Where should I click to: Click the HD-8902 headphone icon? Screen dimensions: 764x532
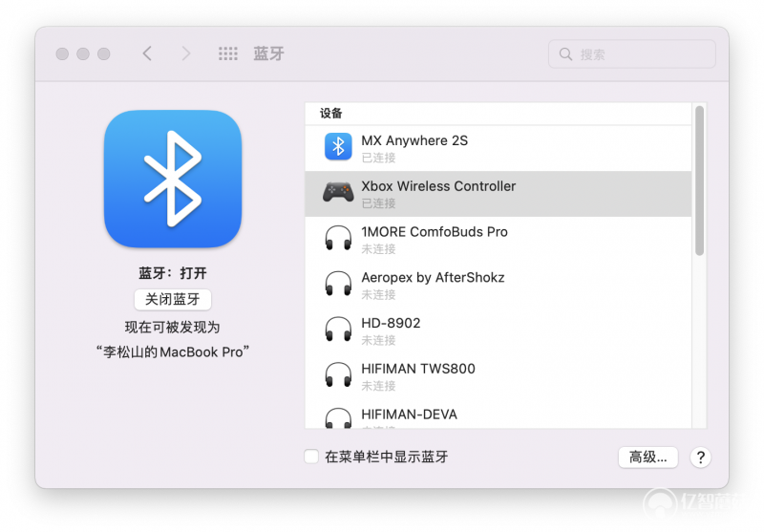tap(338, 330)
